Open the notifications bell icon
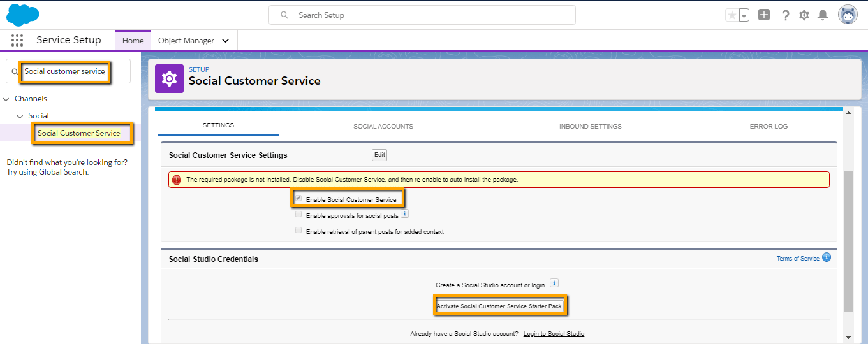 pos(823,15)
